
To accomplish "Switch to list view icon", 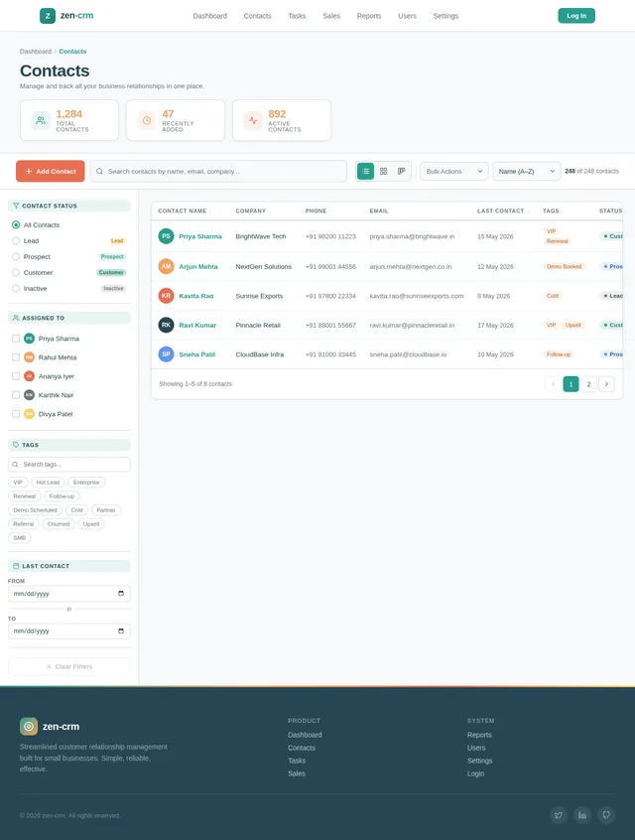I will [365, 172].
